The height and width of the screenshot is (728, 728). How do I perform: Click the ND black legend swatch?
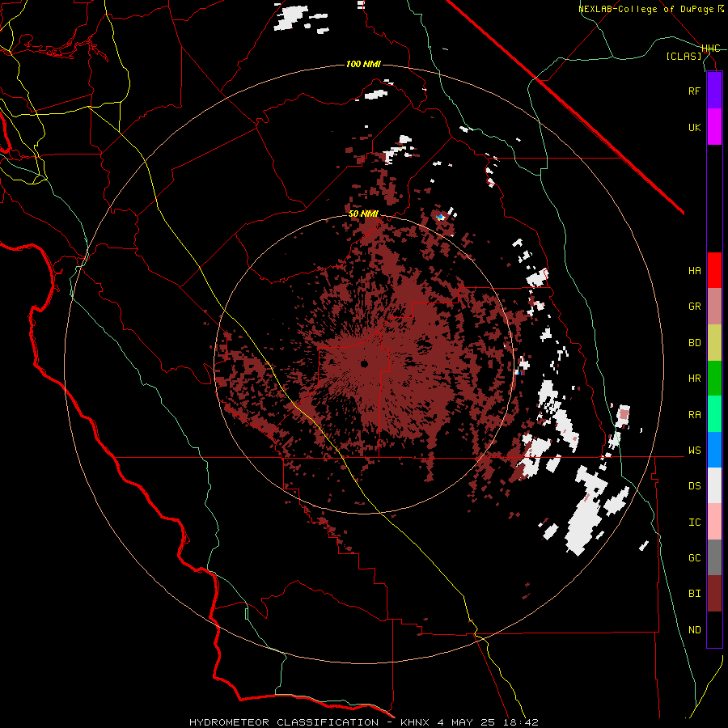(714, 629)
